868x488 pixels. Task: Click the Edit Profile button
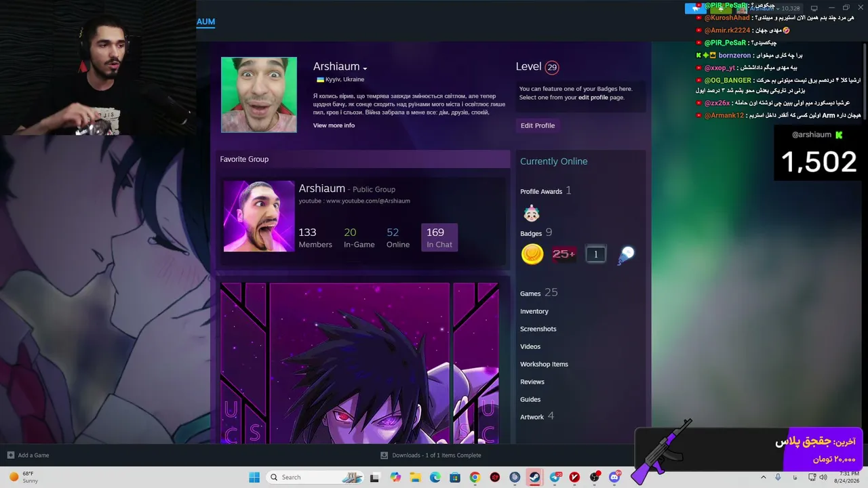(538, 125)
